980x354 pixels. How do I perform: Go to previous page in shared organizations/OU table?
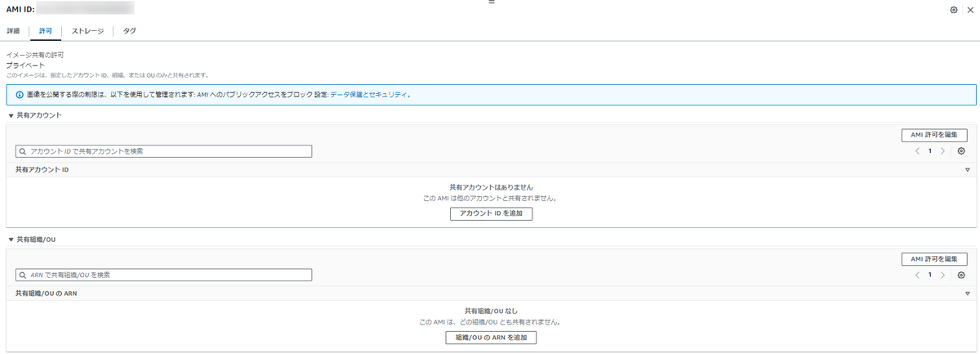(917, 275)
